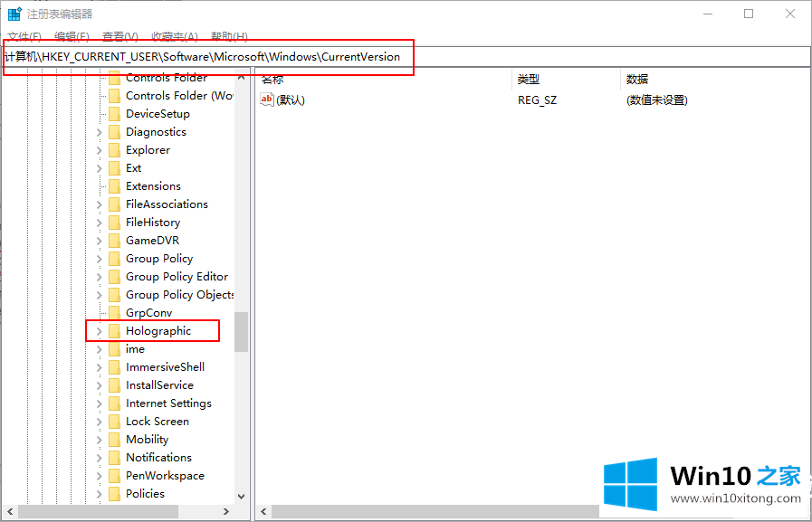
Task: Click the DeviceSetup folder icon
Action: point(114,114)
